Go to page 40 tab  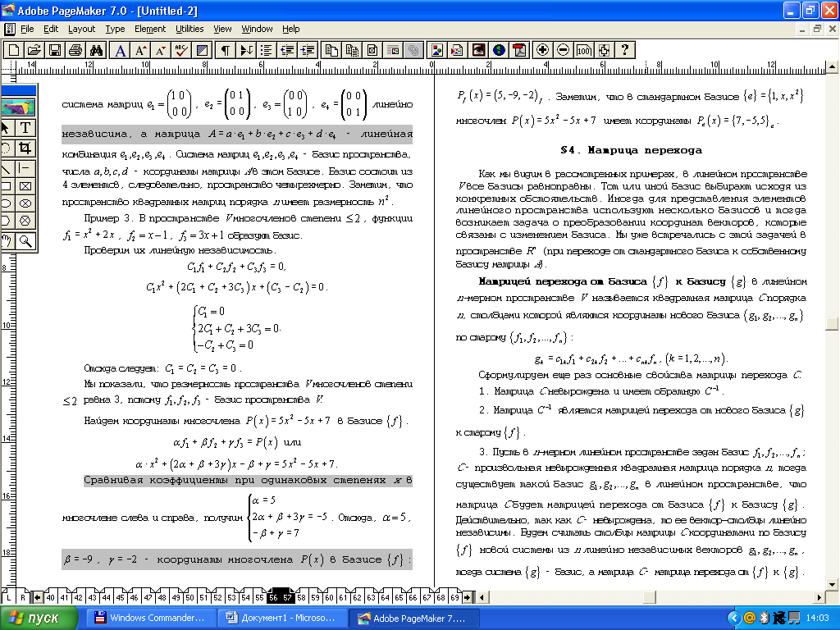(x=50, y=597)
